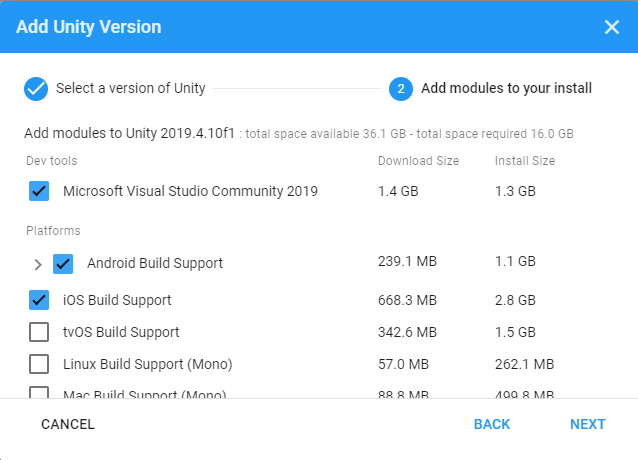Expand Android Build Support submodules
638x460 pixels.
coord(38,265)
